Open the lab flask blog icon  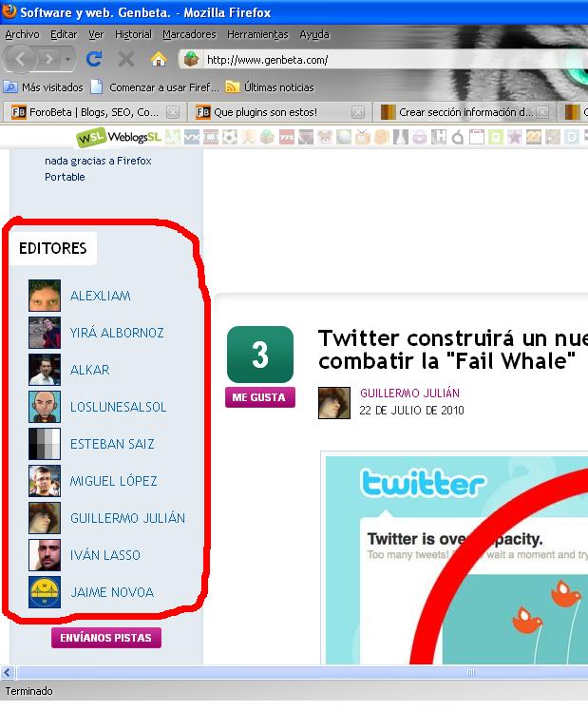401,137
